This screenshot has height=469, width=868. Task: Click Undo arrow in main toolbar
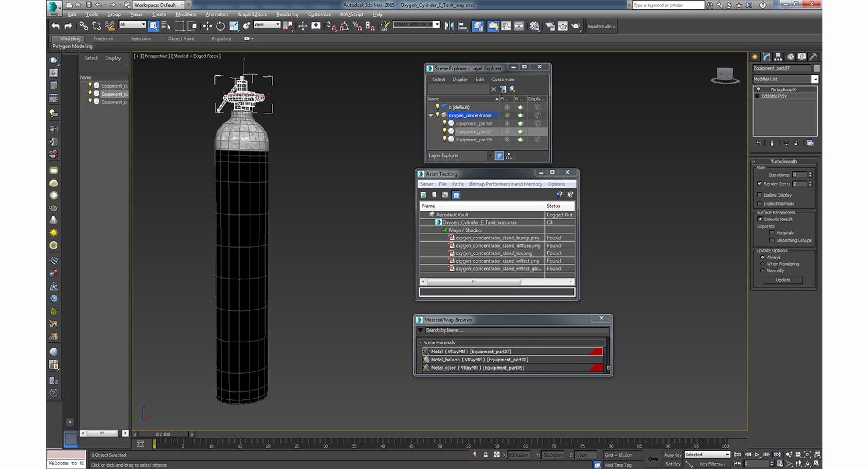pos(55,26)
